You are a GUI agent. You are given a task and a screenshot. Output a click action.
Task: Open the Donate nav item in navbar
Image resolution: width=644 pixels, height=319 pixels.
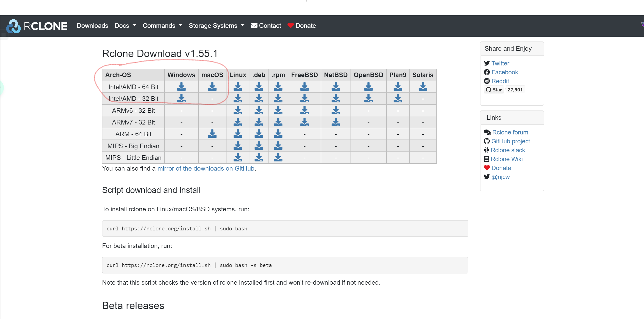point(302,26)
